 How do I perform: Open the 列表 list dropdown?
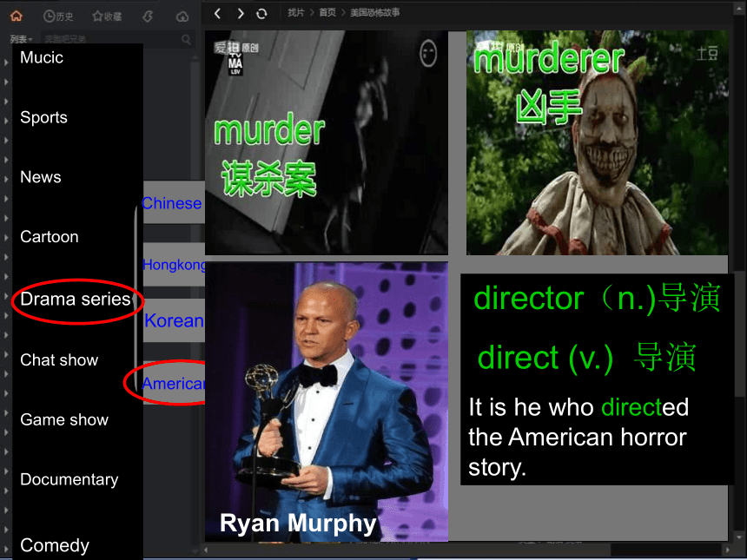pyautogui.click(x=21, y=39)
